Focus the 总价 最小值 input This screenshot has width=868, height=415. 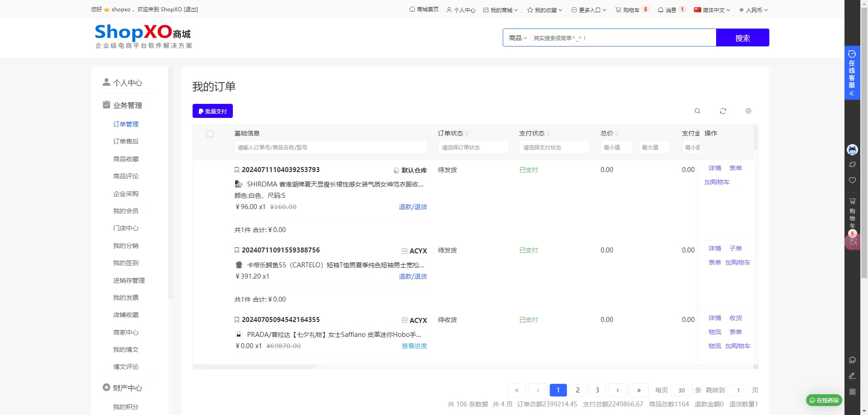(x=616, y=147)
